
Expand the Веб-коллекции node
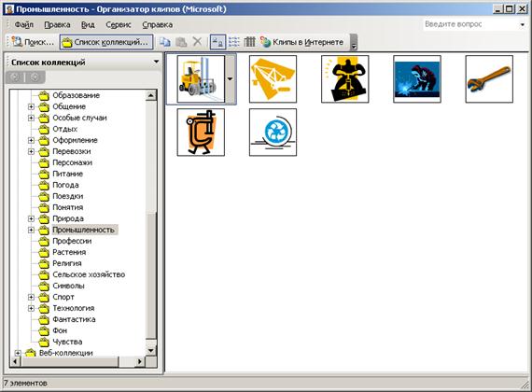pos(18,353)
